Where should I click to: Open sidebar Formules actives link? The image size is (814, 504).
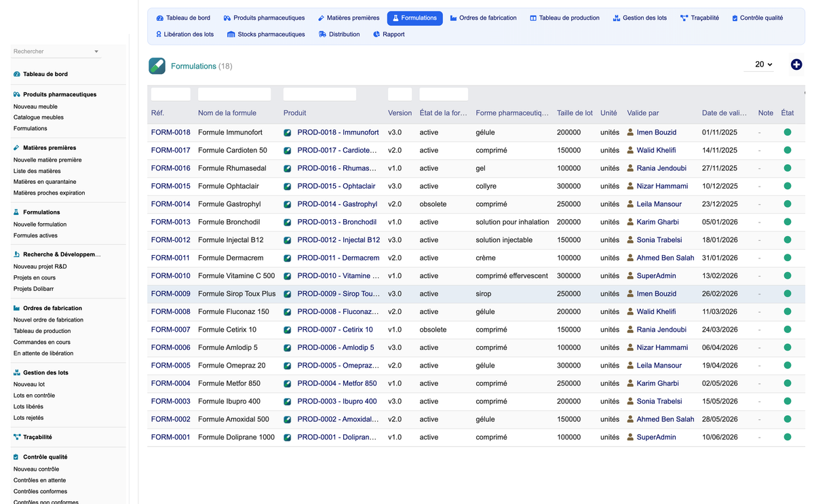(x=35, y=235)
